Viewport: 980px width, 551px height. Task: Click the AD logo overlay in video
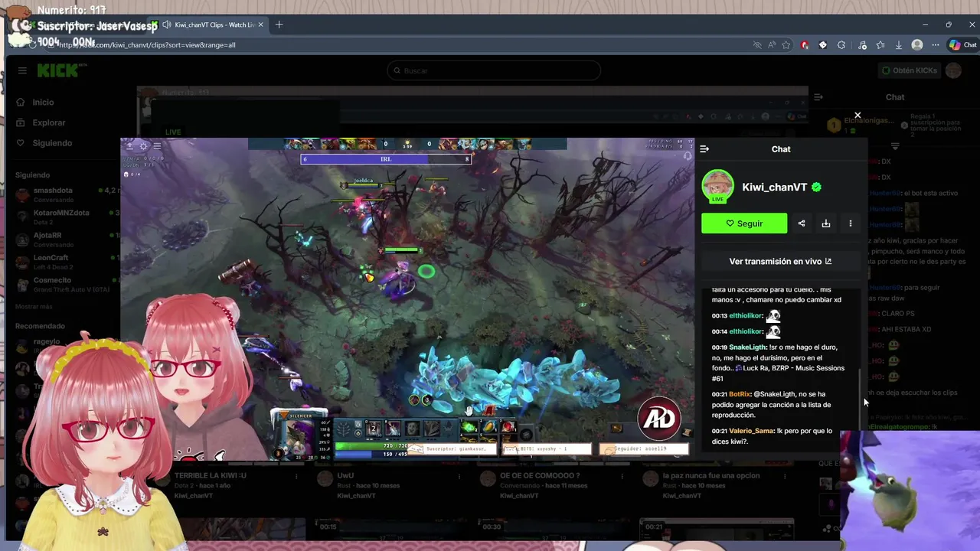pyautogui.click(x=659, y=418)
